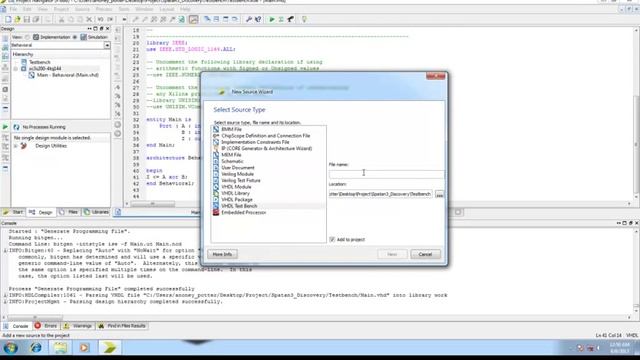
Task: Toggle the Add to project checkbox
Action: point(332,240)
